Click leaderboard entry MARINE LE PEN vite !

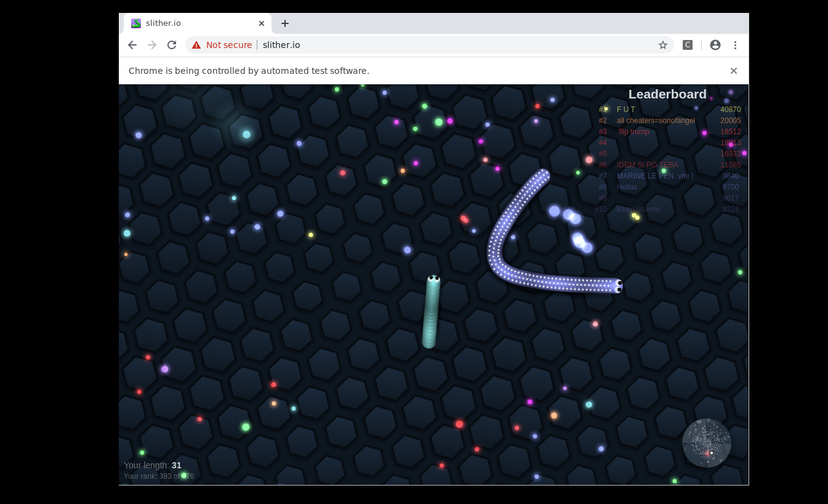tap(655, 176)
